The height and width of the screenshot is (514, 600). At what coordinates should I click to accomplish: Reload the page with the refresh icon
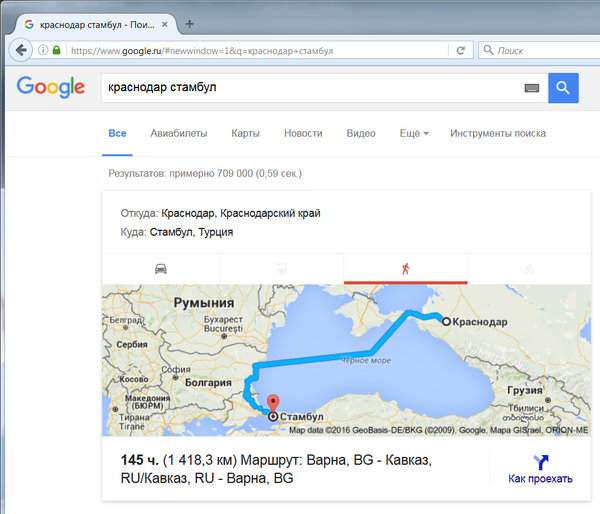[x=460, y=50]
